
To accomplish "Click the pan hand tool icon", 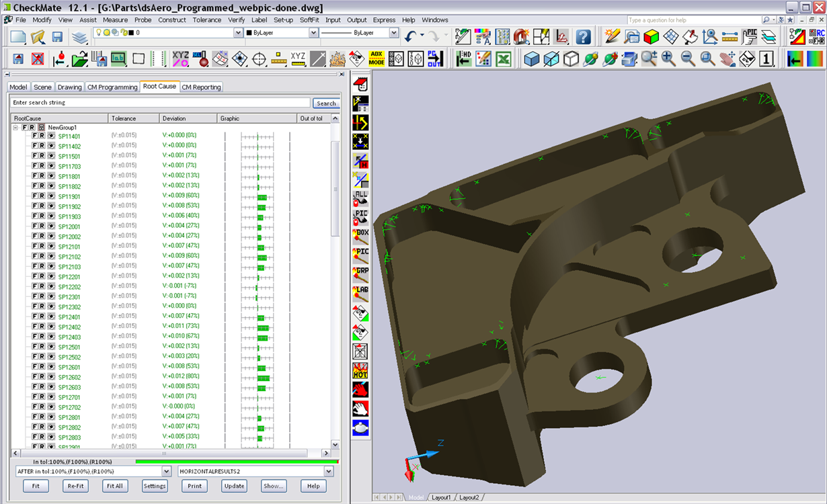I will 727,59.
